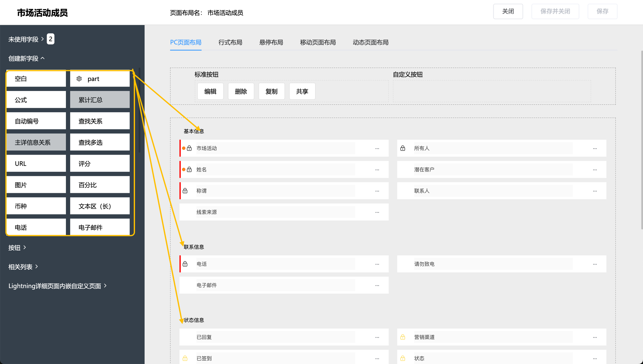643x364 pixels.
Task: Switch to 行式布局 tab
Action: [x=230, y=42]
